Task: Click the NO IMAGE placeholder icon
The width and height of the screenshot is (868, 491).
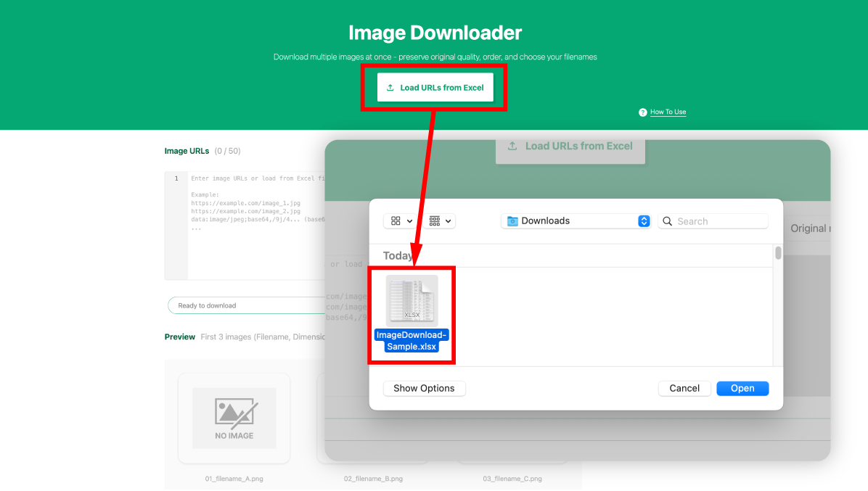Action: [234, 417]
